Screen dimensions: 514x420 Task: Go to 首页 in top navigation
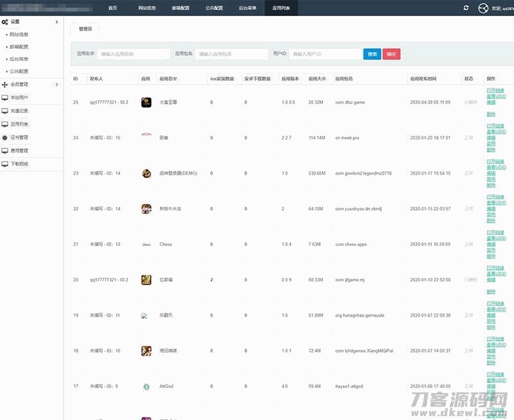[112, 8]
